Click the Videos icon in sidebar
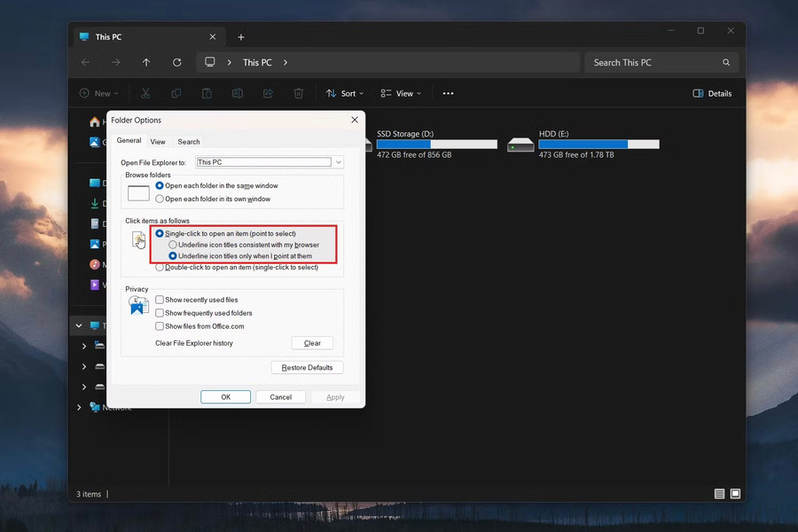This screenshot has width=798, height=532. pyautogui.click(x=95, y=285)
